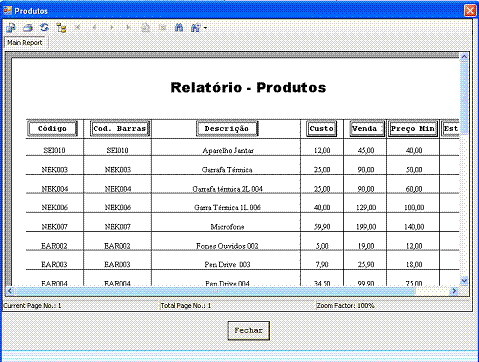
Task: Click the 100,00 minimum price value
Action: pyautogui.click(x=414, y=207)
